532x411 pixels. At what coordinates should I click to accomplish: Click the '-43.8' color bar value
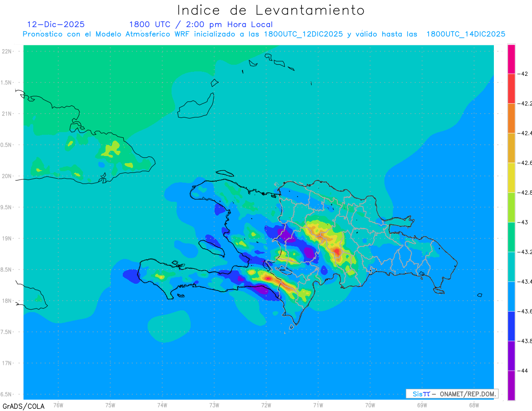tap(525, 341)
